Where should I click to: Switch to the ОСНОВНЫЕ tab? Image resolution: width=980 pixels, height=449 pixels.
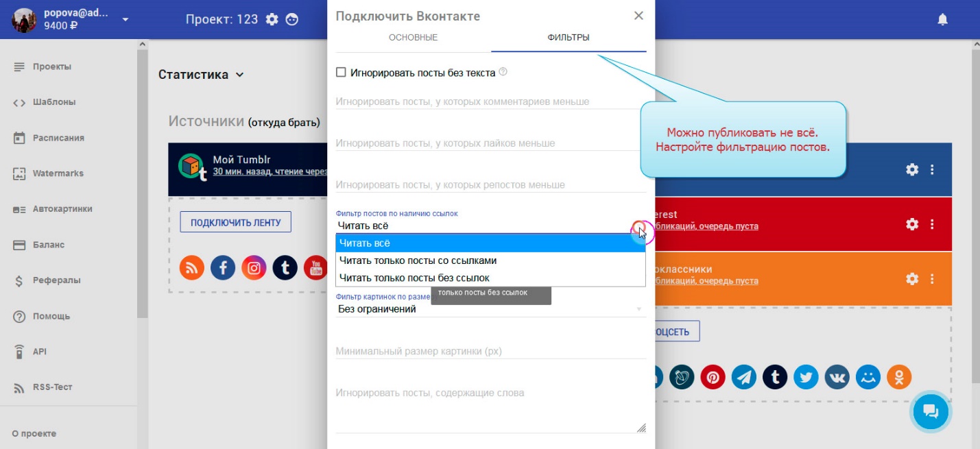tap(413, 38)
